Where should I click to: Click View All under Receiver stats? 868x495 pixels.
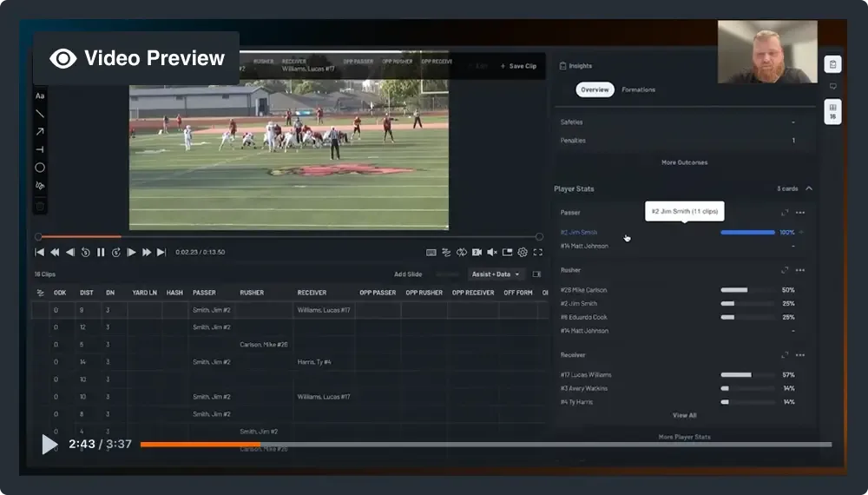tap(684, 416)
